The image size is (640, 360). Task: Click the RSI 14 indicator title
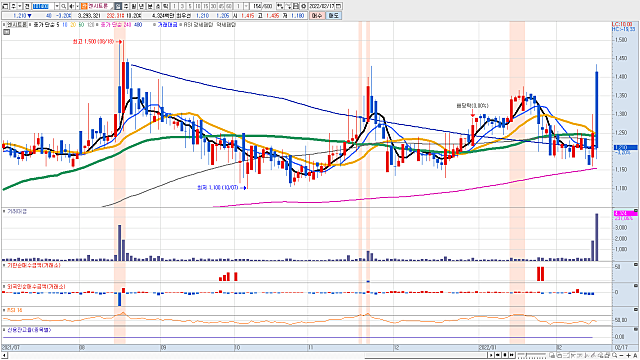coord(14,310)
